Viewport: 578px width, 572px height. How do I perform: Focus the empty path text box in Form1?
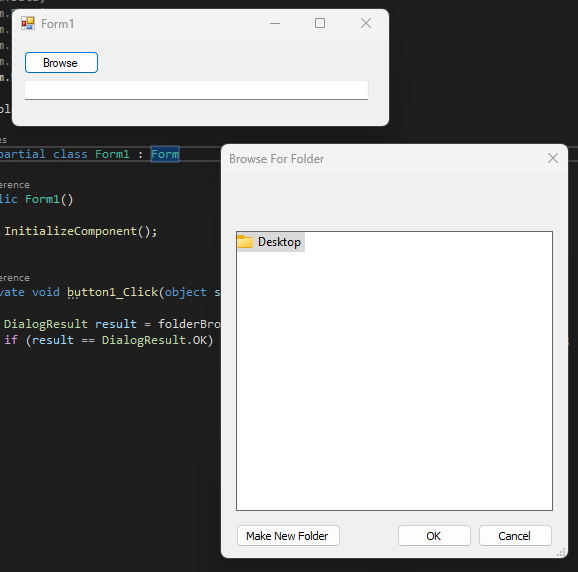click(x=196, y=90)
